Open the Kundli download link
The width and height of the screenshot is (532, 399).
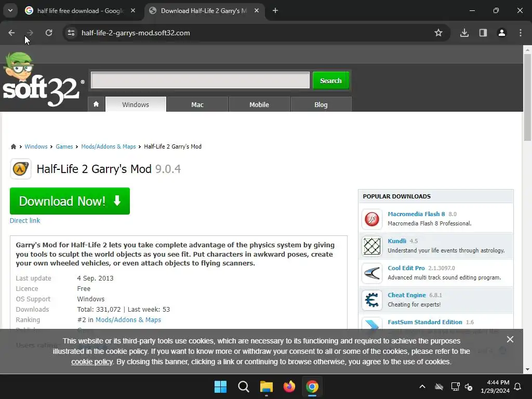pyautogui.click(x=397, y=241)
